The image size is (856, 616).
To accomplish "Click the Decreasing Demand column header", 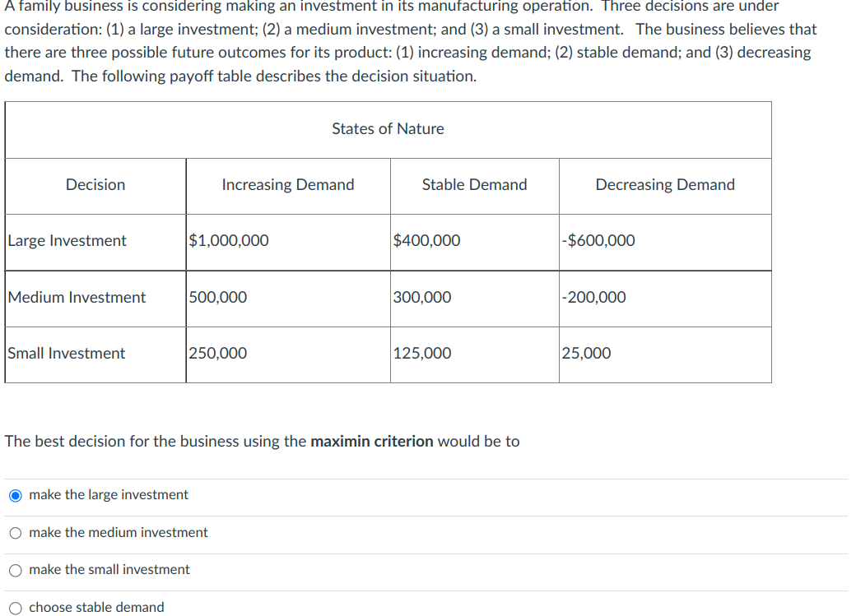I will pyautogui.click(x=665, y=186).
